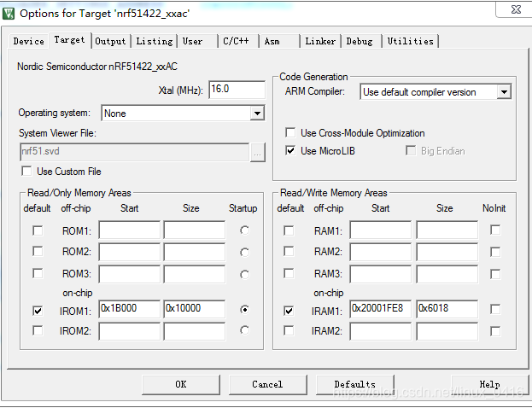Check the RAM2 default checkbox
The height and width of the screenshot is (408, 532).
[x=289, y=251]
